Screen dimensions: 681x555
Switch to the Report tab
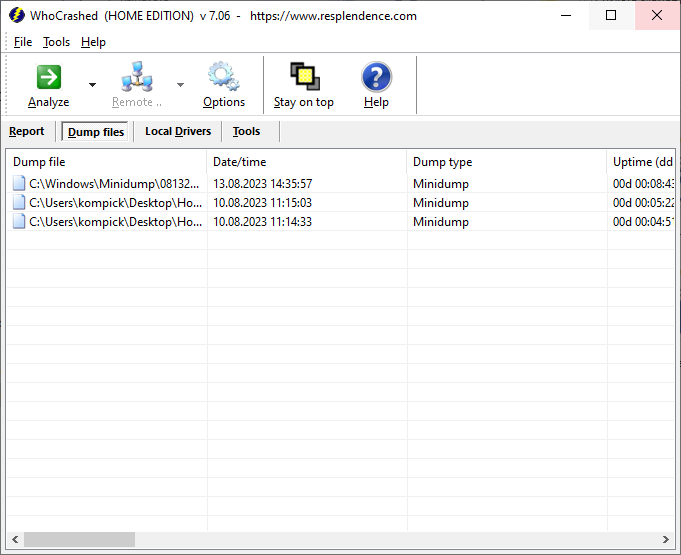(26, 131)
